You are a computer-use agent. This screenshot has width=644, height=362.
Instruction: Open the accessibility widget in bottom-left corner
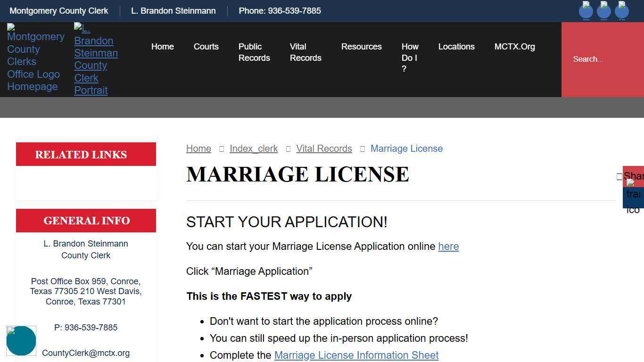(21, 340)
